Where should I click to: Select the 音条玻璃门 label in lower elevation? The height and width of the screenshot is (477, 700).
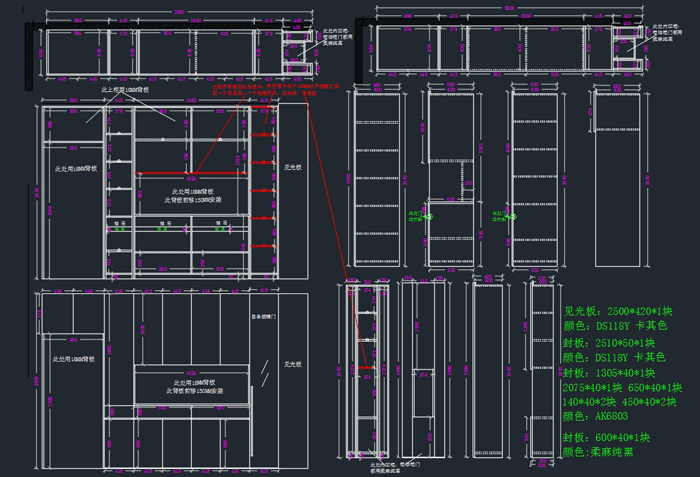tap(263, 317)
